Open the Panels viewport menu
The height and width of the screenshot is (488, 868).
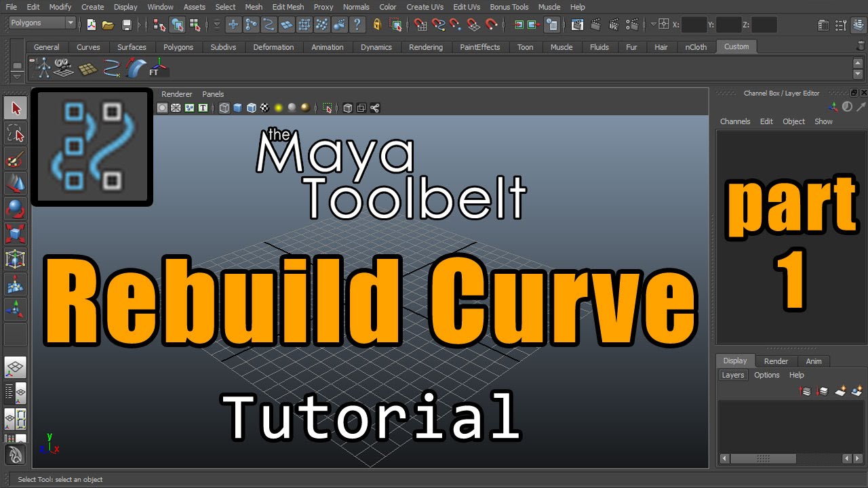[x=213, y=94]
